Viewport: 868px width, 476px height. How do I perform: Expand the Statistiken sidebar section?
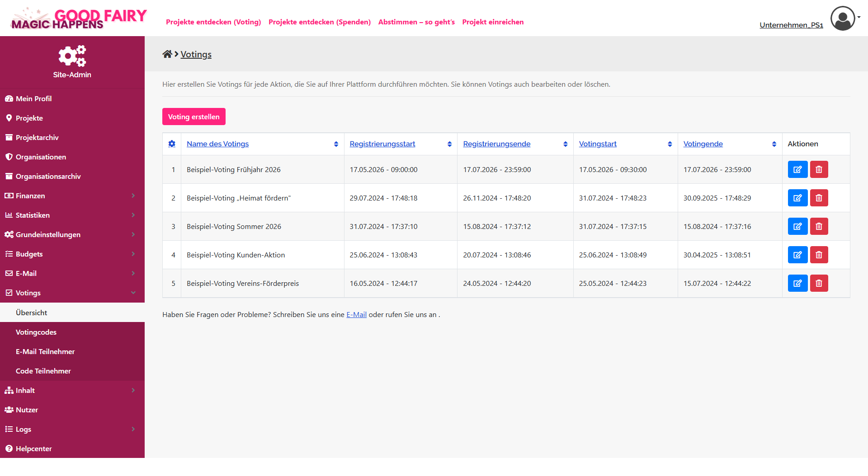[72, 215]
